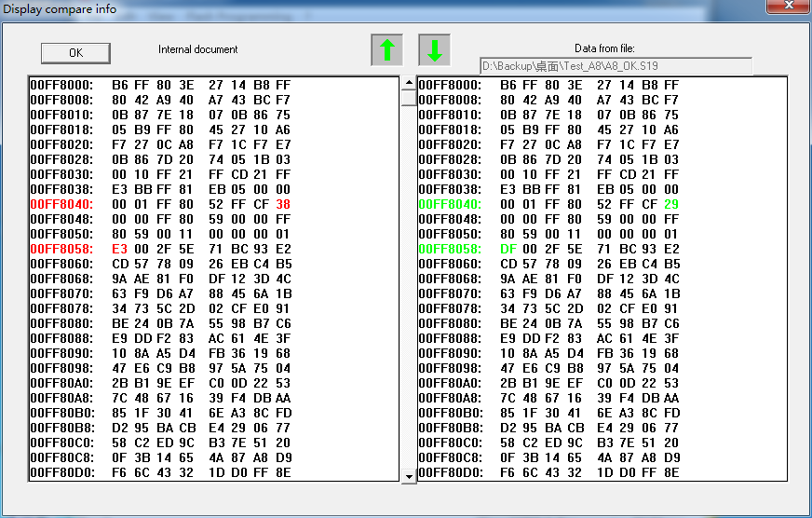Select address 00FF8090 in right pane
The width and height of the screenshot is (812, 518).
click(x=450, y=353)
